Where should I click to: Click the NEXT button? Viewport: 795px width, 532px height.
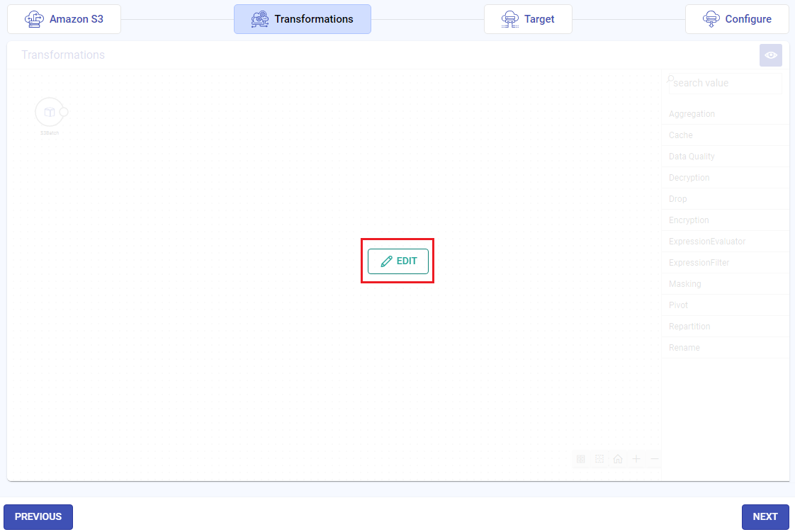(765, 516)
